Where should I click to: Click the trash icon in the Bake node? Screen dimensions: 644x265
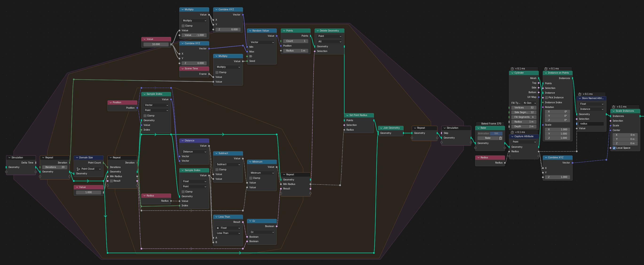[500, 138]
